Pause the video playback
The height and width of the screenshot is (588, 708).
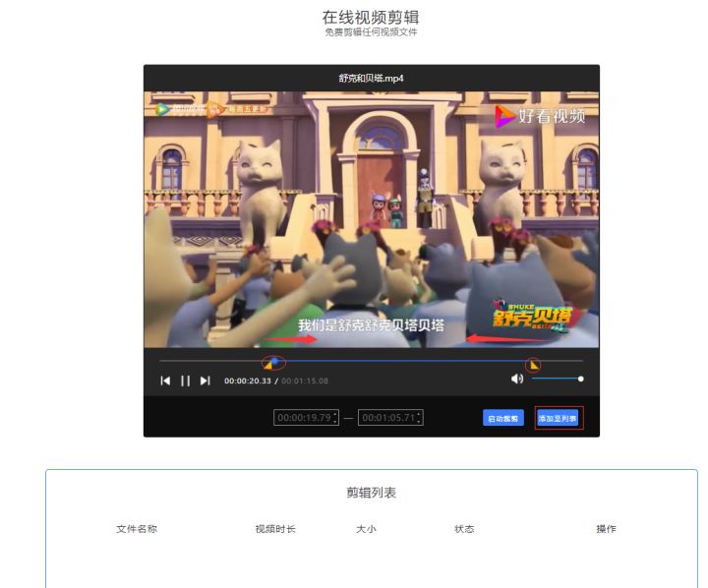pyautogui.click(x=185, y=381)
